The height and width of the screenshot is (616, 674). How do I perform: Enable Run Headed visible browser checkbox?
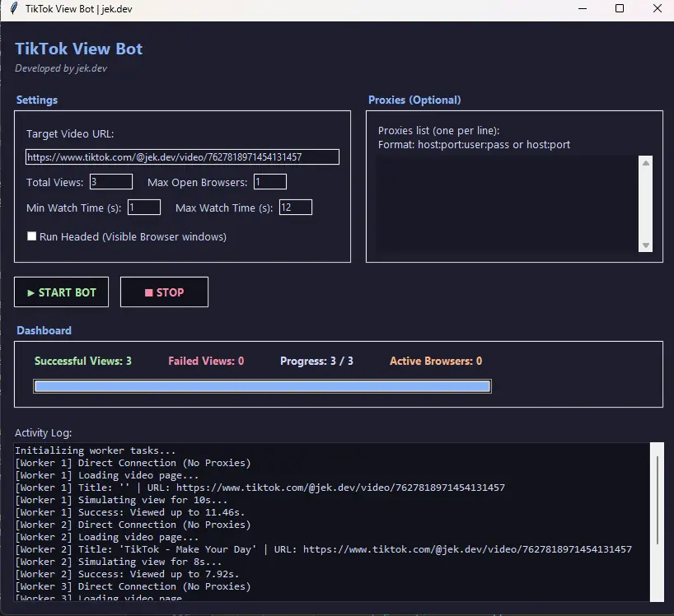click(32, 236)
